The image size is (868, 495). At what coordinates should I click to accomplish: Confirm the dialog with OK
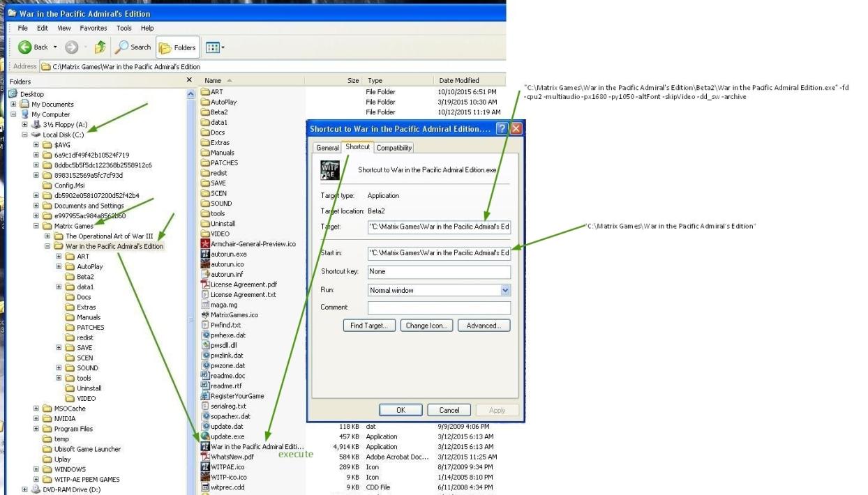coord(401,410)
